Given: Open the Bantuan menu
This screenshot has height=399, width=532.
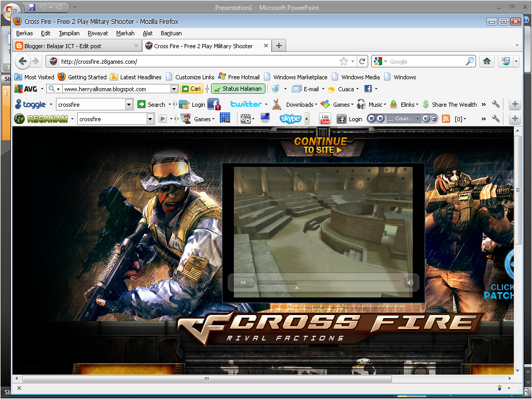Looking at the screenshot, I should (x=171, y=33).
